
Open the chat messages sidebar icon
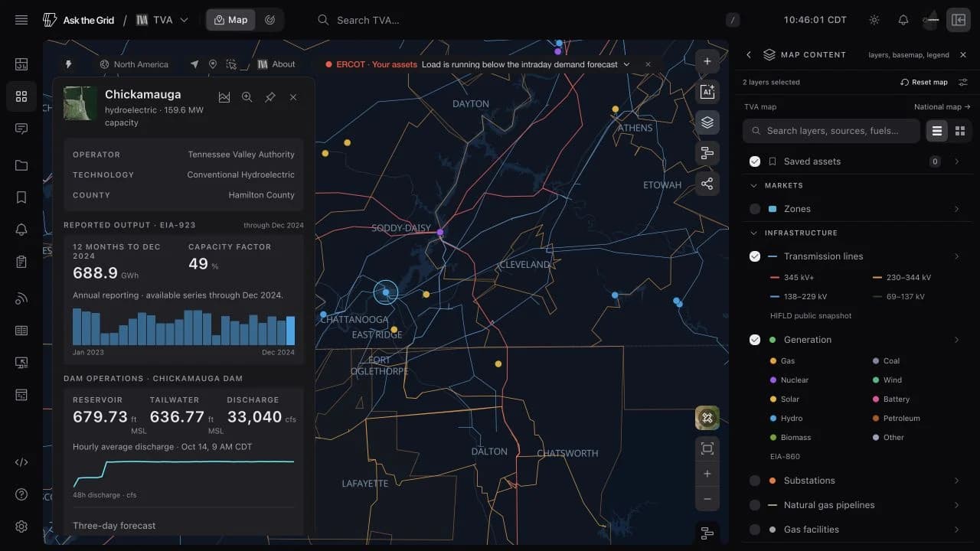coord(21,129)
